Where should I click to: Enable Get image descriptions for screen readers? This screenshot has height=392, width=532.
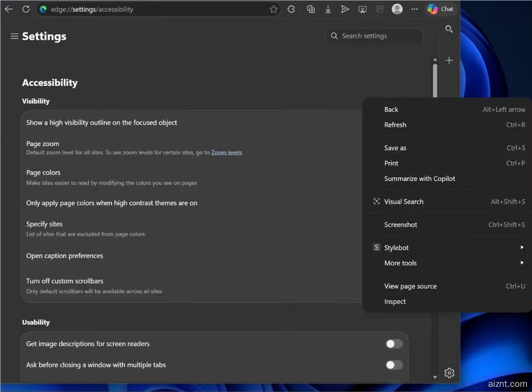[x=394, y=344]
